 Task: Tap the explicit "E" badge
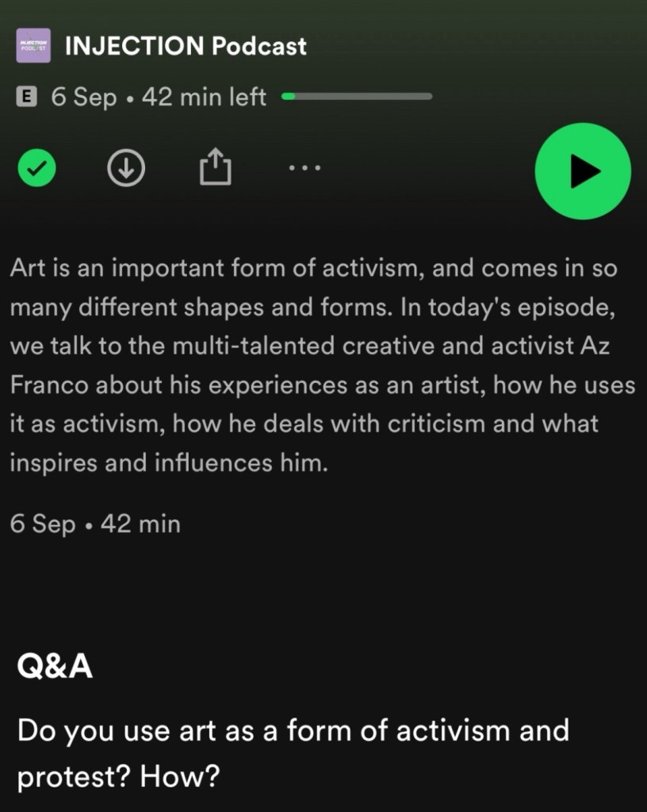pos(27,98)
